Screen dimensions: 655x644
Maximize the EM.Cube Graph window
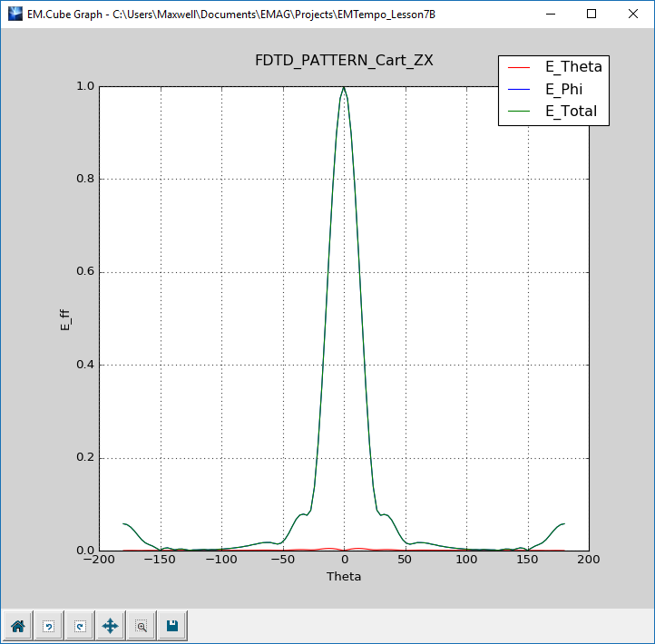pyautogui.click(x=591, y=14)
